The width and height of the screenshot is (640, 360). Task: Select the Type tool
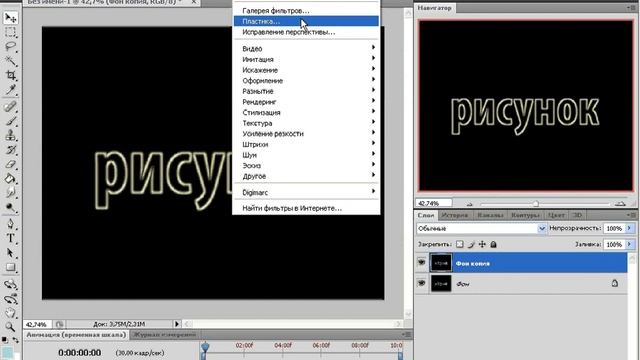(11, 238)
